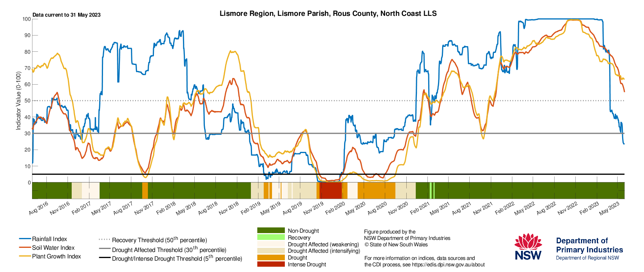Click the y-axis value "50"
This screenshot has width=644, height=272.
pos(28,100)
